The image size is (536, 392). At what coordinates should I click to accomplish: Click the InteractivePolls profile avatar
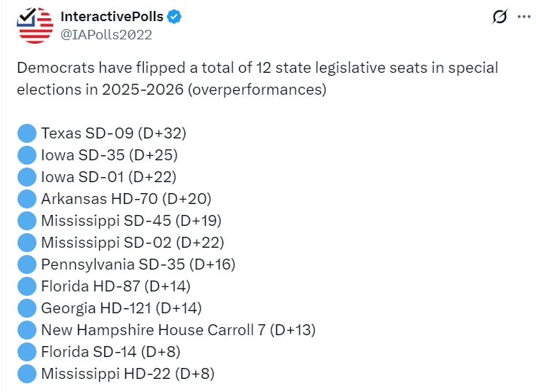(x=36, y=25)
